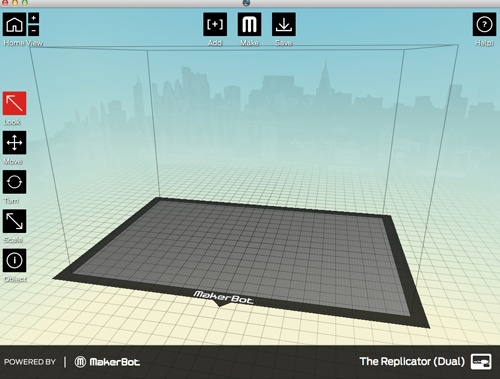500x379 pixels.
Task: Open the Add model icon
Action: [215, 24]
